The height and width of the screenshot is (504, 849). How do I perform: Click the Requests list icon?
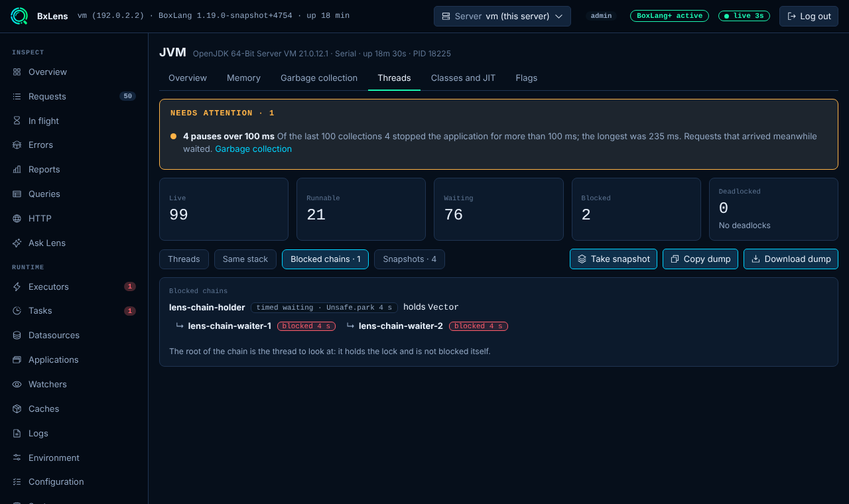click(17, 96)
